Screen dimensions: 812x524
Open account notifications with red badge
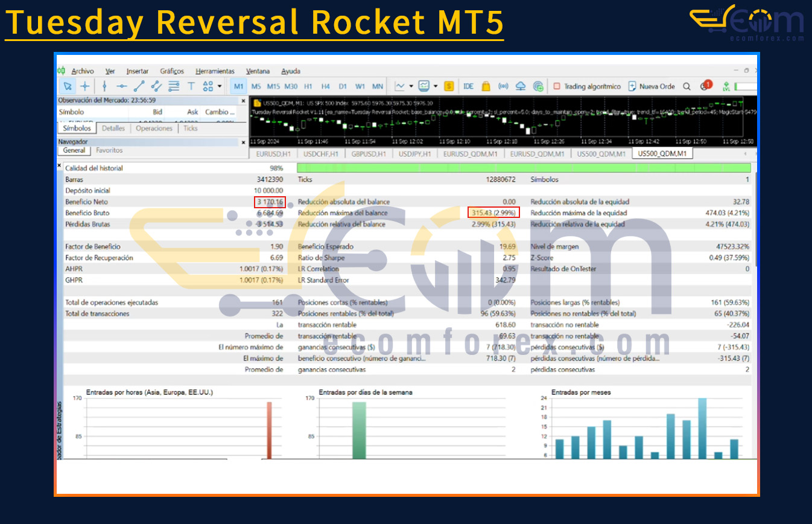point(705,85)
